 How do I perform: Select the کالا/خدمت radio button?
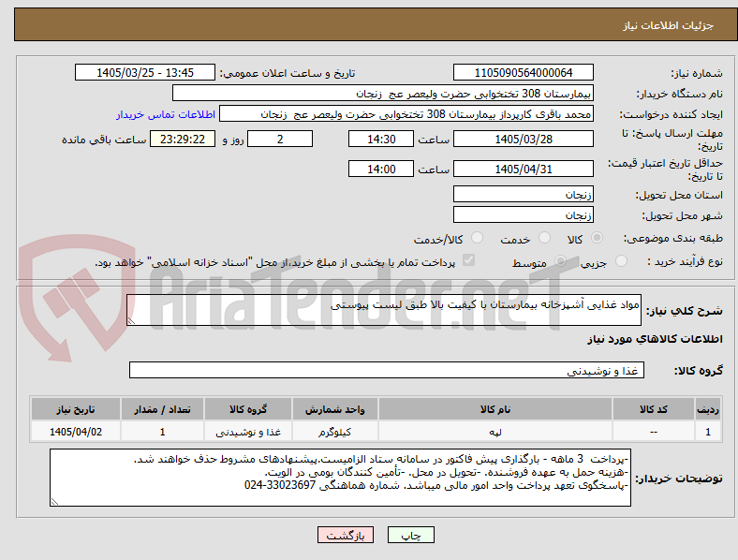tap(478, 238)
